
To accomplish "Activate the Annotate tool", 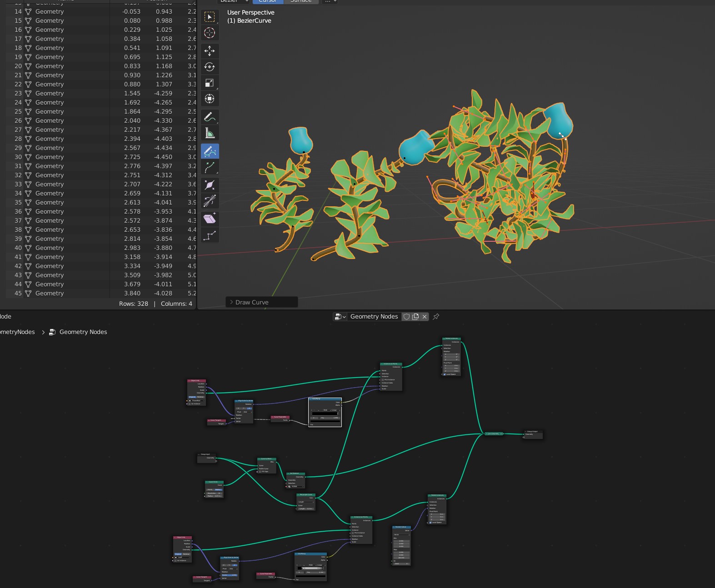I will (x=210, y=117).
